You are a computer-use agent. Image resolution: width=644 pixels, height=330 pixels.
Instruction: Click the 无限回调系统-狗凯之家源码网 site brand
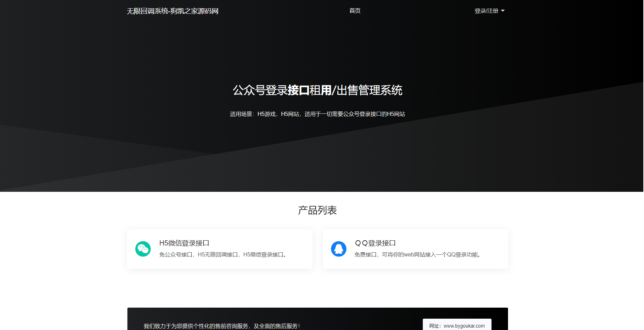pos(172,11)
